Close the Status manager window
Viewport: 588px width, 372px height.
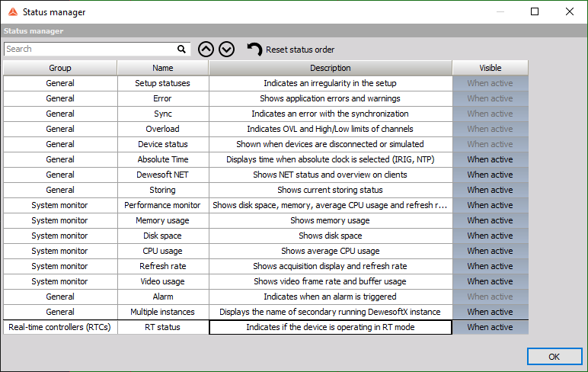click(x=570, y=11)
